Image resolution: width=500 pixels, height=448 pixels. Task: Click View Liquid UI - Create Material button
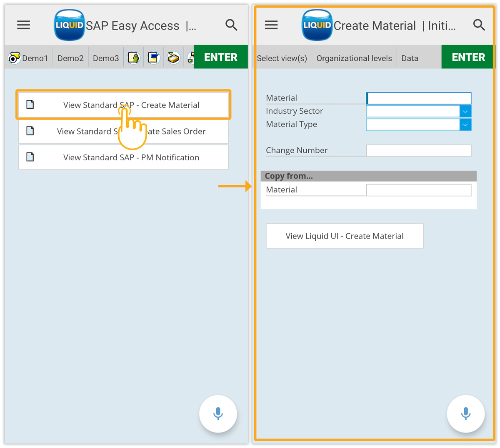coord(345,236)
